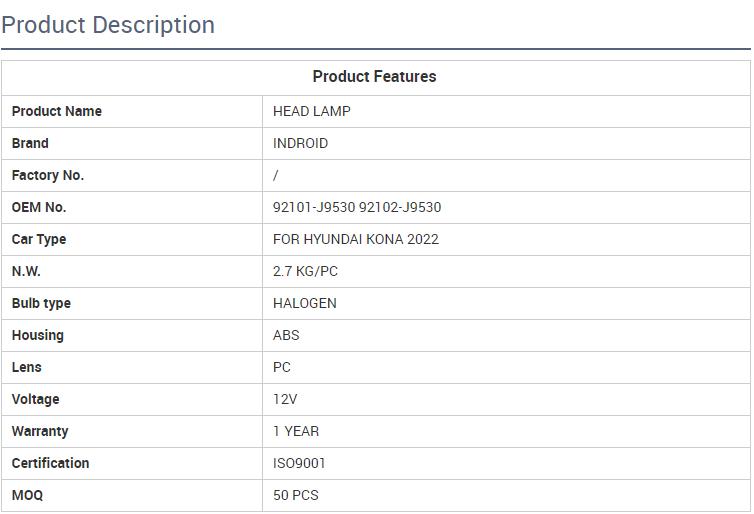Select the INDROID brand value

point(300,143)
